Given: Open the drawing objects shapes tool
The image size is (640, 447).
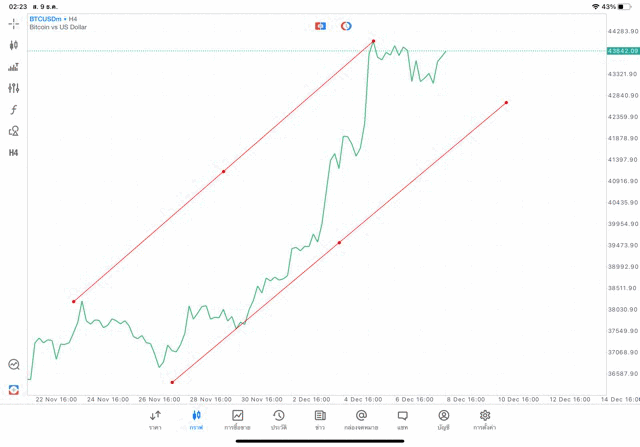Looking at the screenshot, I should pos(14,131).
